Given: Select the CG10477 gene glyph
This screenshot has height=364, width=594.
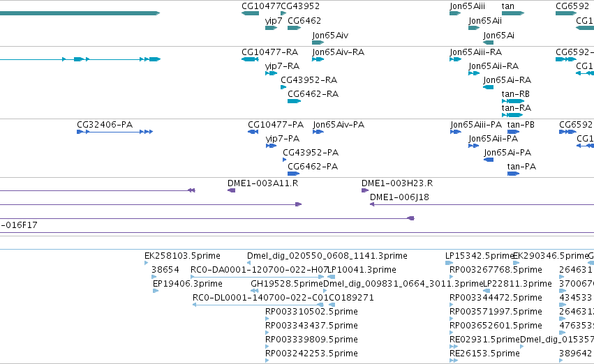Looking at the screenshot, I should (x=250, y=13).
